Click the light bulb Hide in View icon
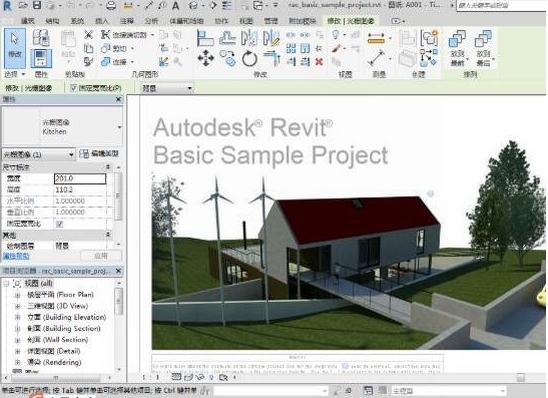The image size is (548, 398). pyautogui.click(x=335, y=35)
